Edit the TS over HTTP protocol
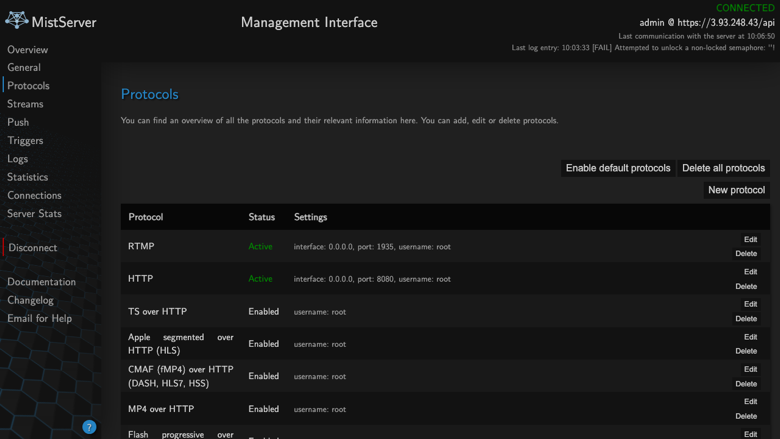Screen dimensions: 780x439 [750, 304]
